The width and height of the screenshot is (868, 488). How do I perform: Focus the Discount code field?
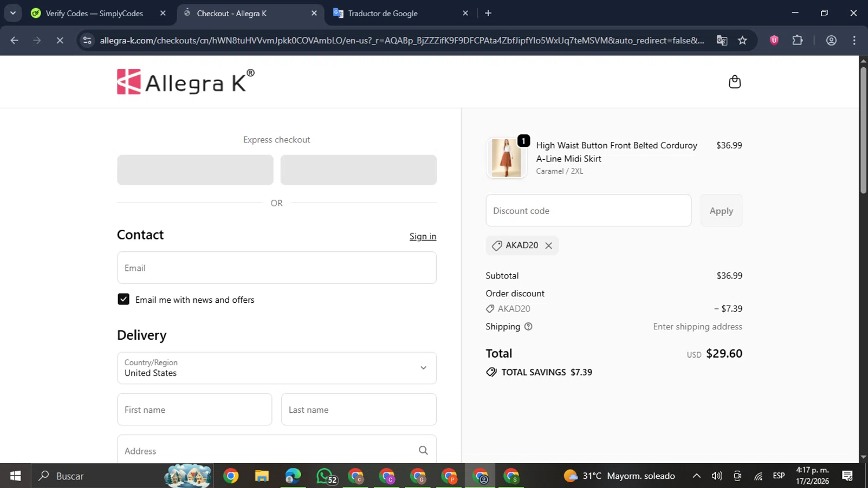click(589, 211)
